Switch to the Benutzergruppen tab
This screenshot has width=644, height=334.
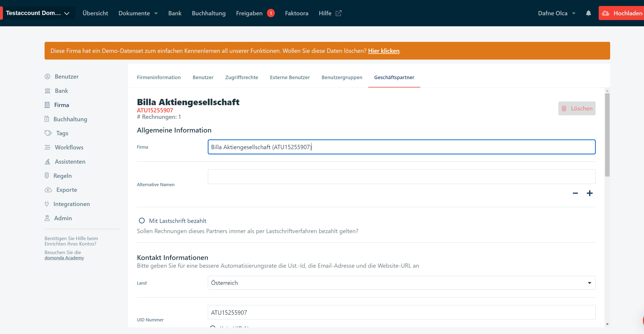(x=342, y=77)
